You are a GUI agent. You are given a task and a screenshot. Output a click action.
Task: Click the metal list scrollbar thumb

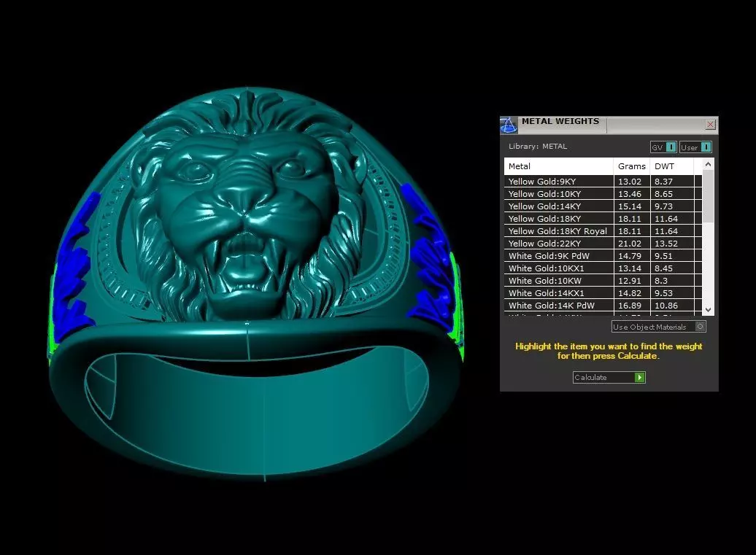(x=708, y=196)
